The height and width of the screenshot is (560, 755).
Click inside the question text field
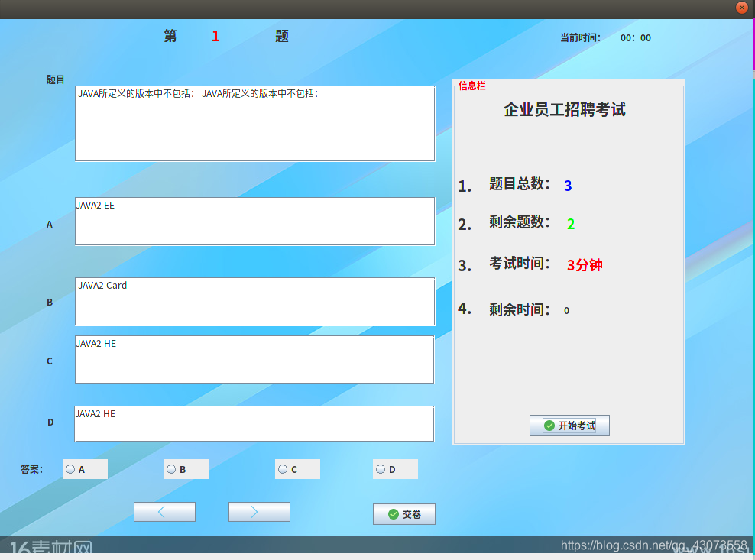254,122
